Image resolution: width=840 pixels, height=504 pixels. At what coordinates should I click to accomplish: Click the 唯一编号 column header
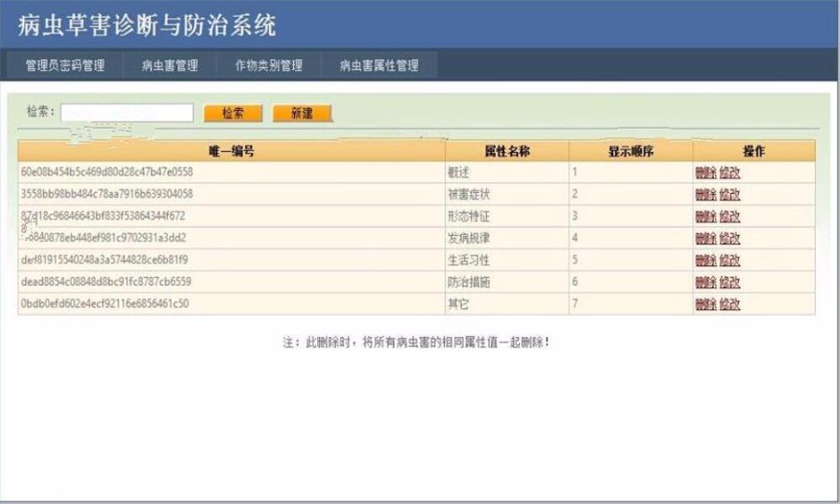point(231,151)
